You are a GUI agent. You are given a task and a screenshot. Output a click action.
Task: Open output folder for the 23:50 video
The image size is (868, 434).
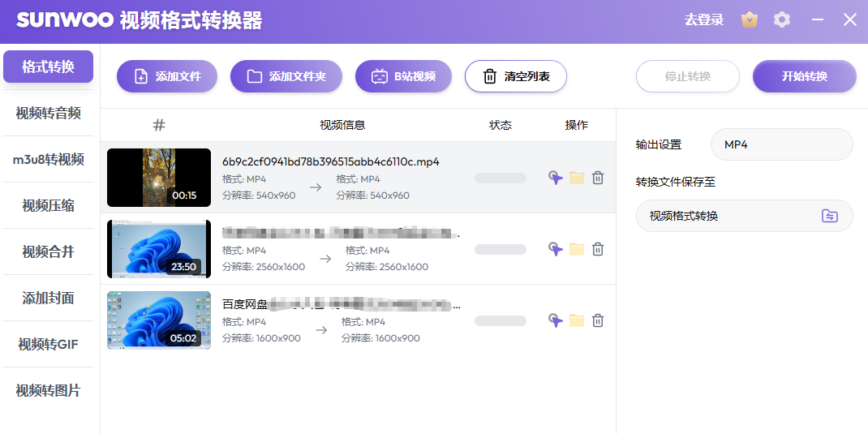(x=577, y=249)
